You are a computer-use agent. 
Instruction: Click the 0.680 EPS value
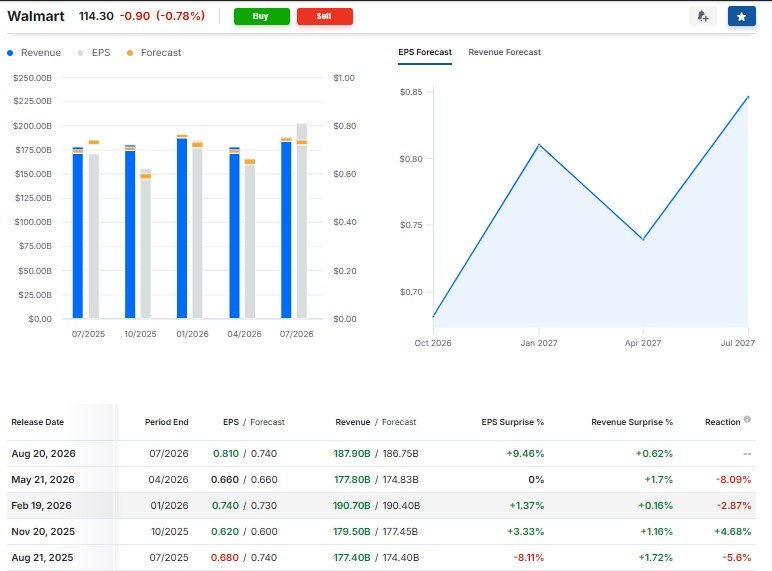(x=225, y=558)
